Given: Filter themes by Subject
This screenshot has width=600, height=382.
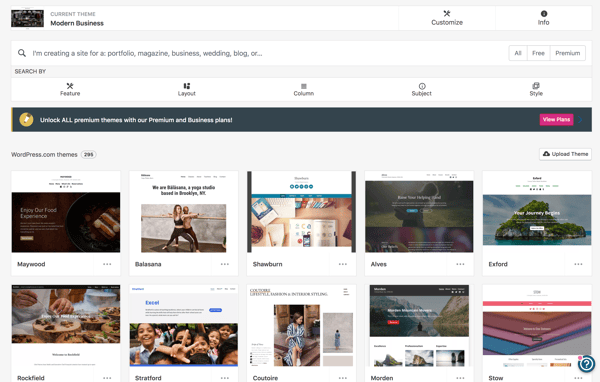Looking at the screenshot, I should [422, 90].
